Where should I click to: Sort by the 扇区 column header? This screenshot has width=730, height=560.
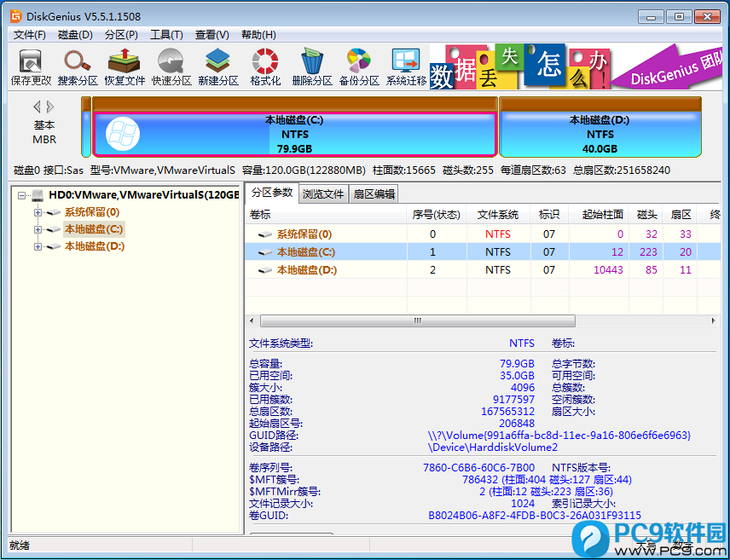pyautogui.click(x=680, y=215)
